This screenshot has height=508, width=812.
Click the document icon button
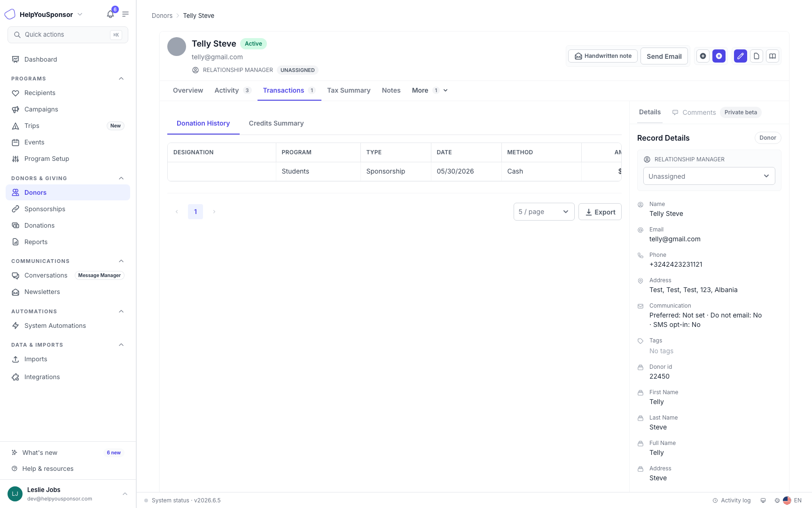point(757,56)
